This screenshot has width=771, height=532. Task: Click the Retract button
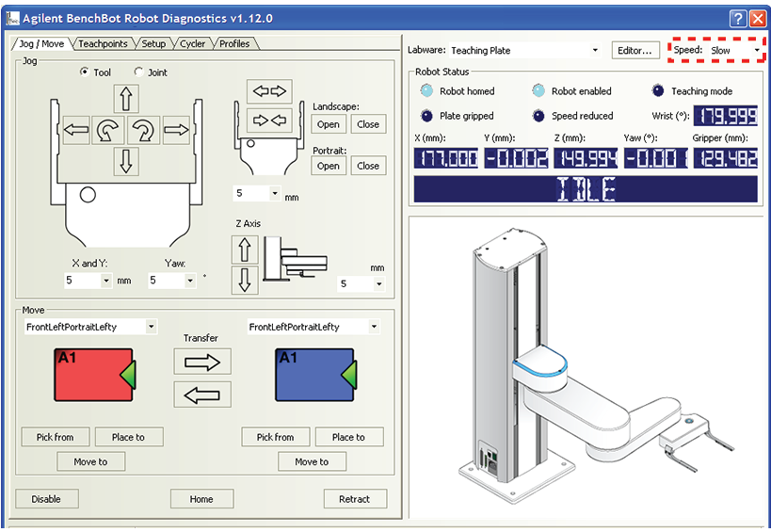(x=355, y=499)
